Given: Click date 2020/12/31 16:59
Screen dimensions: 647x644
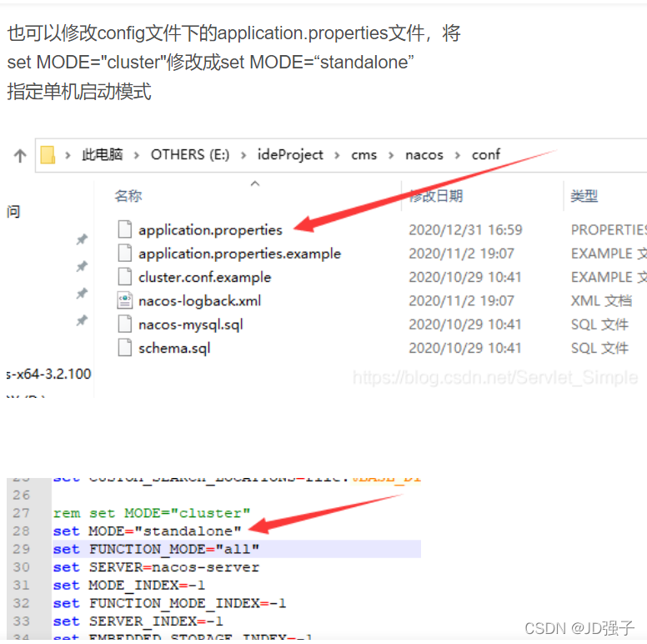Looking at the screenshot, I should [x=465, y=230].
